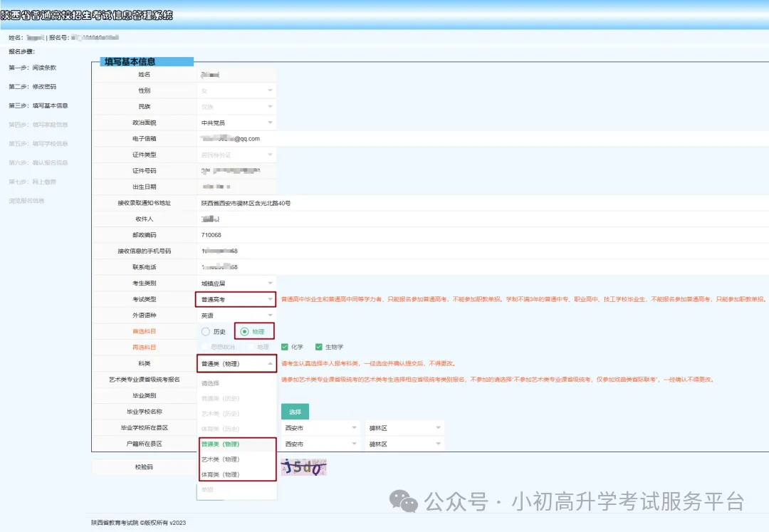This screenshot has height=532, width=769.
Task: Refresh the captcha verification image
Action: point(303,466)
